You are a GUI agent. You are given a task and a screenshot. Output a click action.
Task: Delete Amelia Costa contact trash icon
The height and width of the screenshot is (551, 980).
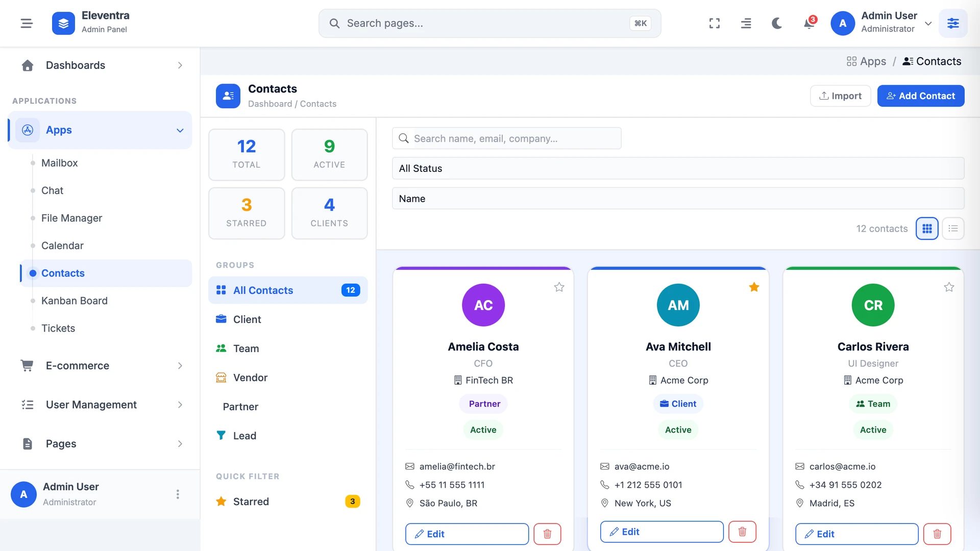coord(547,534)
